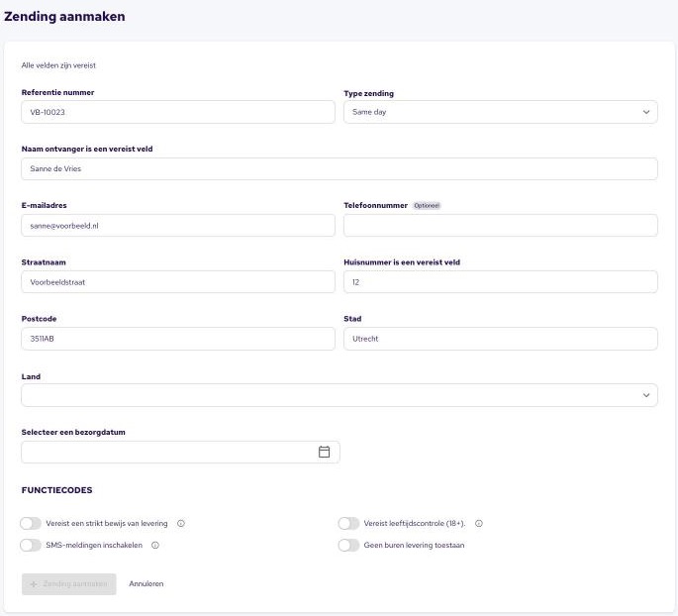
Task: Click the Postcode input field
Action: [x=178, y=339]
